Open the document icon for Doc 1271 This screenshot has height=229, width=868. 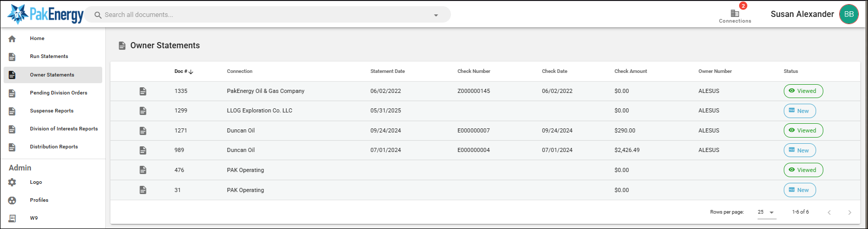click(143, 131)
